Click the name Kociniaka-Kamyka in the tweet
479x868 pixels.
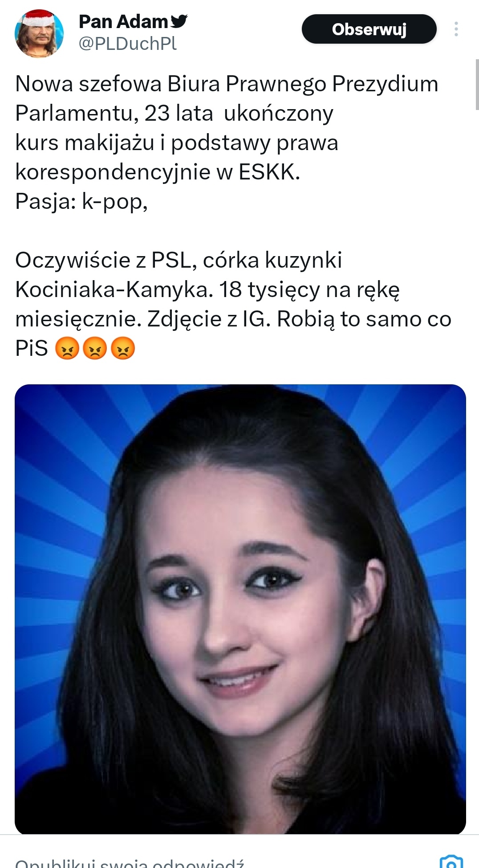point(111,289)
